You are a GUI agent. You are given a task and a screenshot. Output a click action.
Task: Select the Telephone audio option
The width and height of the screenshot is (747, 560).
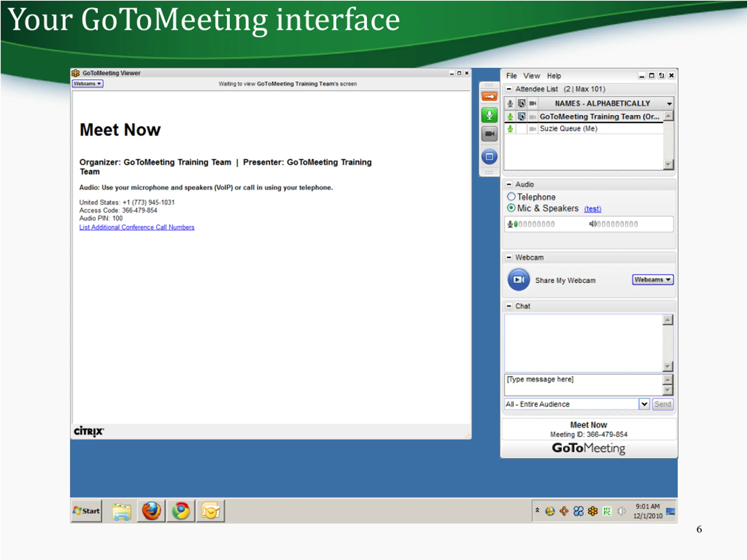[x=511, y=197]
